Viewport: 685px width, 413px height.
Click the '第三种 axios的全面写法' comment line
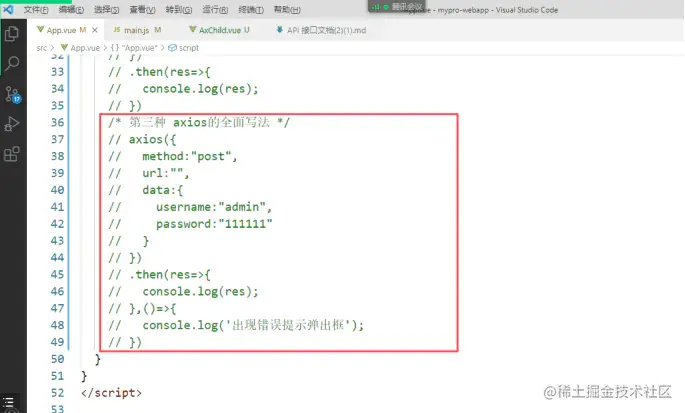199,122
